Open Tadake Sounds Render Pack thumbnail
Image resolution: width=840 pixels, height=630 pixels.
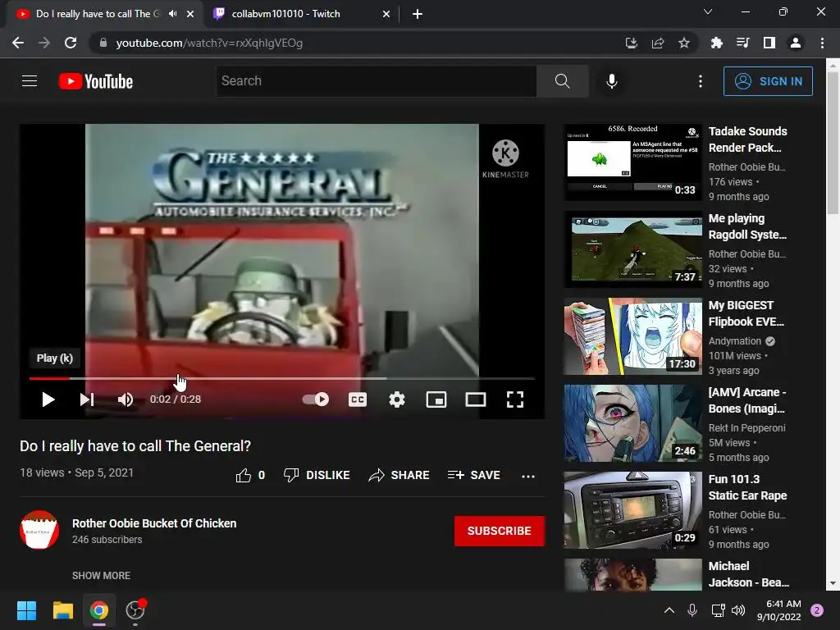click(632, 162)
